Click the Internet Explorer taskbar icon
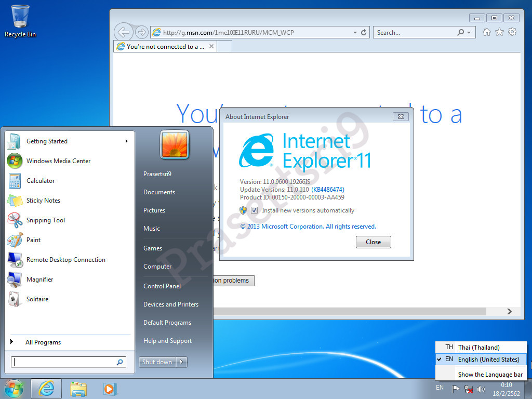The height and width of the screenshot is (399, 532). (46, 389)
